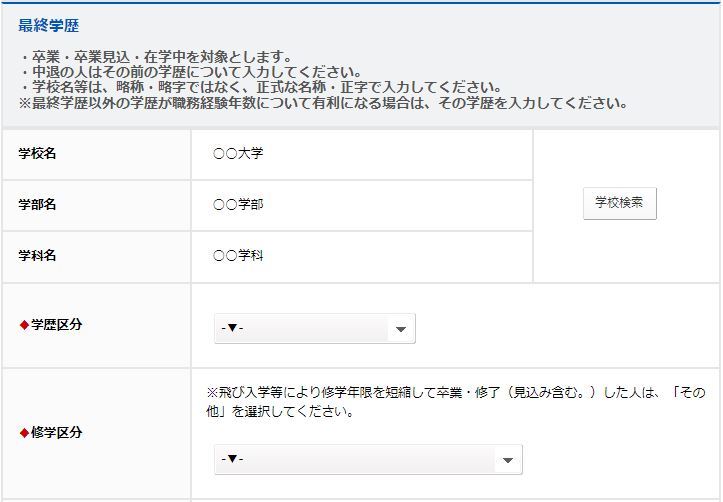Click the 学部名 row label
Screen dimensions: 723x502
(x=37, y=205)
